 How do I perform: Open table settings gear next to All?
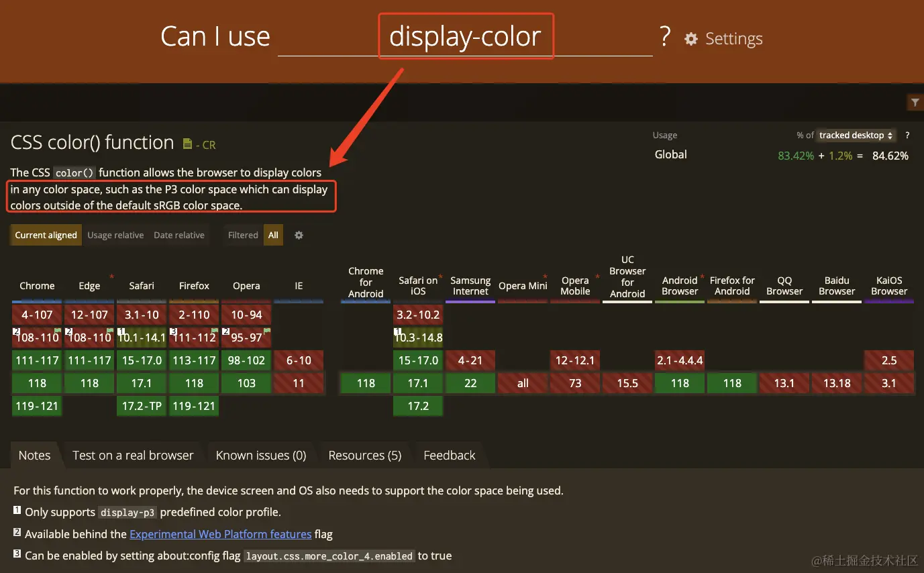299,235
